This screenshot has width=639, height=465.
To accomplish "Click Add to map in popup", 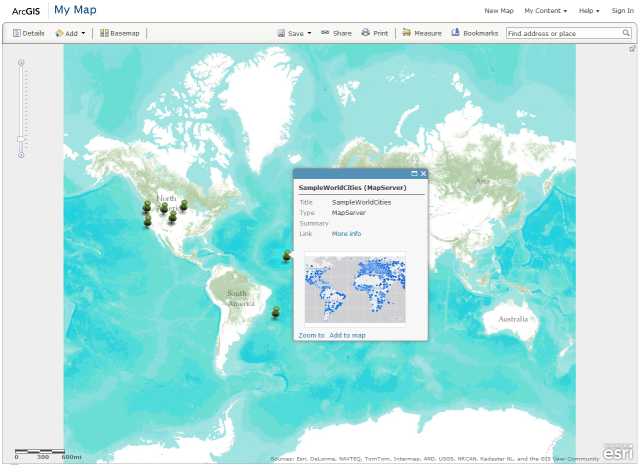I will [x=347, y=335].
